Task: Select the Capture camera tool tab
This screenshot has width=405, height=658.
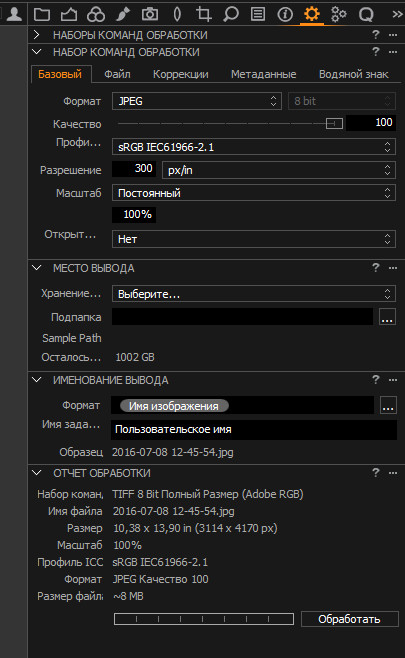Action: pyautogui.click(x=150, y=14)
